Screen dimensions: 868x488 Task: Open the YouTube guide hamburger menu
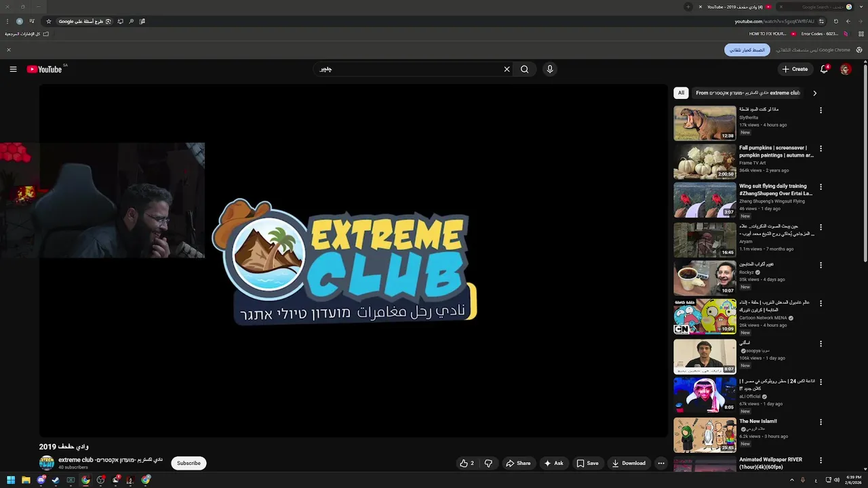(x=13, y=69)
